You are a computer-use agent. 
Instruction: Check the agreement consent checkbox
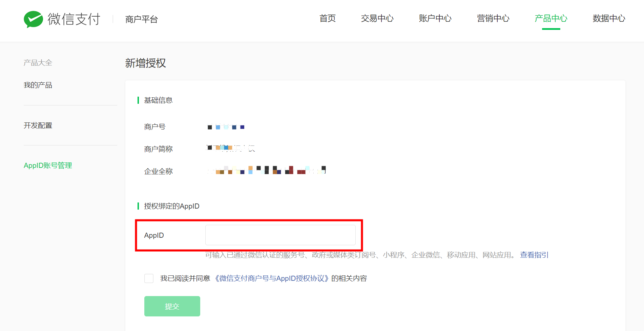149,278
